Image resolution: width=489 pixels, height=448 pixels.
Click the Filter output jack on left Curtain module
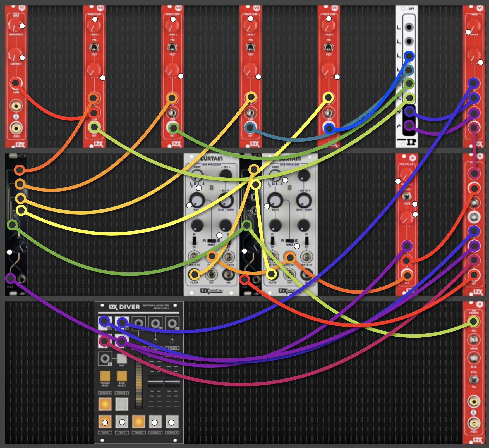click(195, 275)
